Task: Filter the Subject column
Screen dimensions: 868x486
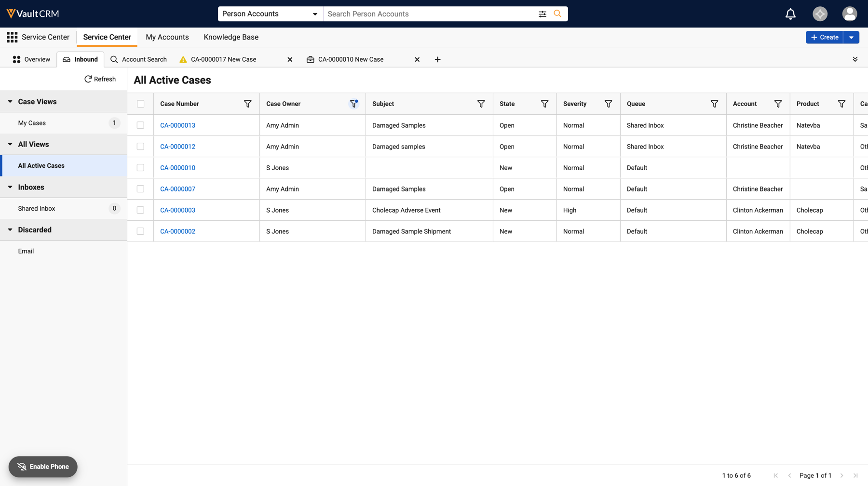Action: [x=481, y=104]
